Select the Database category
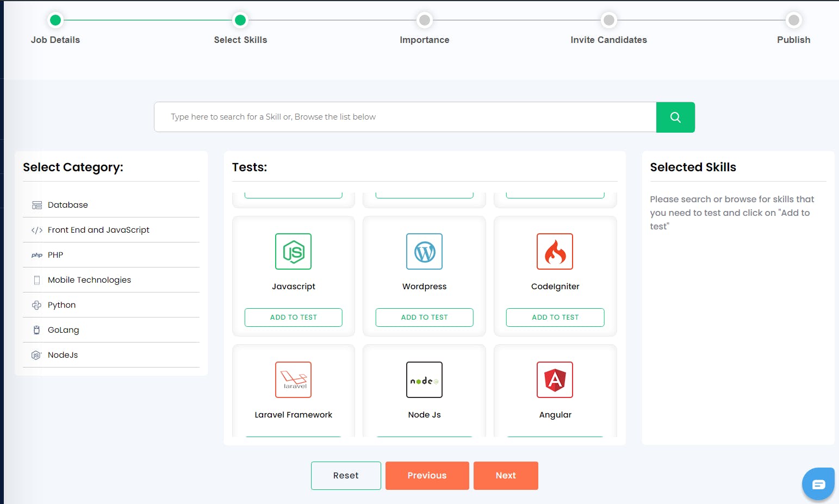The width and height of the screenshot is (839, 504). pos(111,205)
